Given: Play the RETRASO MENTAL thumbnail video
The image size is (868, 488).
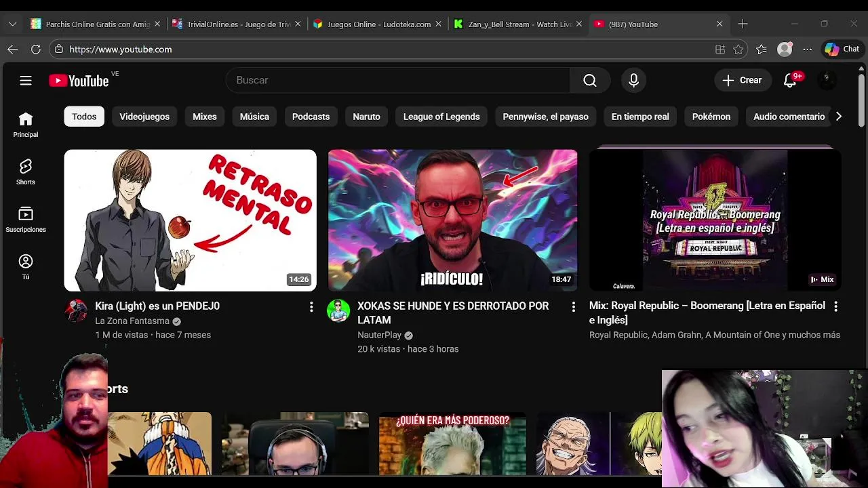Looking at the screenshot, I should pyautogui.click(x=190, y=220).
